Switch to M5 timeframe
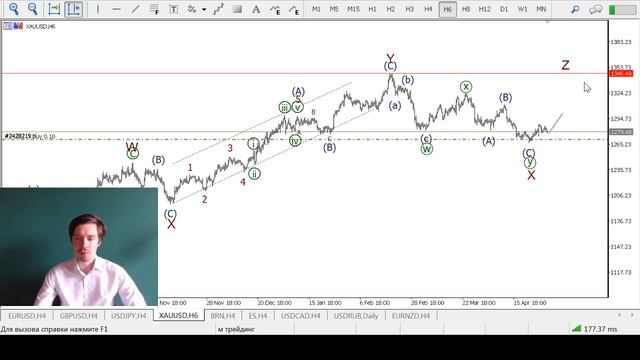This screenshot has height=360, width=640. coord(334,9)
